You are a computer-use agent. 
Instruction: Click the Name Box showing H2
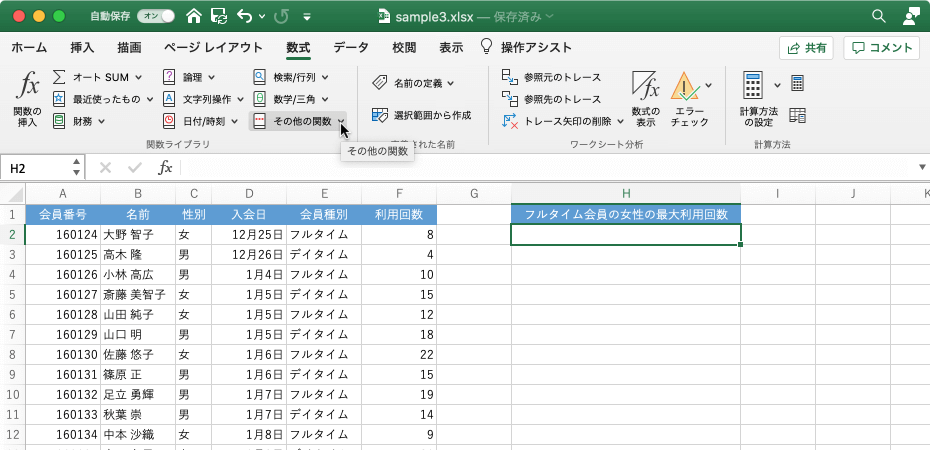tap(37, 169)
